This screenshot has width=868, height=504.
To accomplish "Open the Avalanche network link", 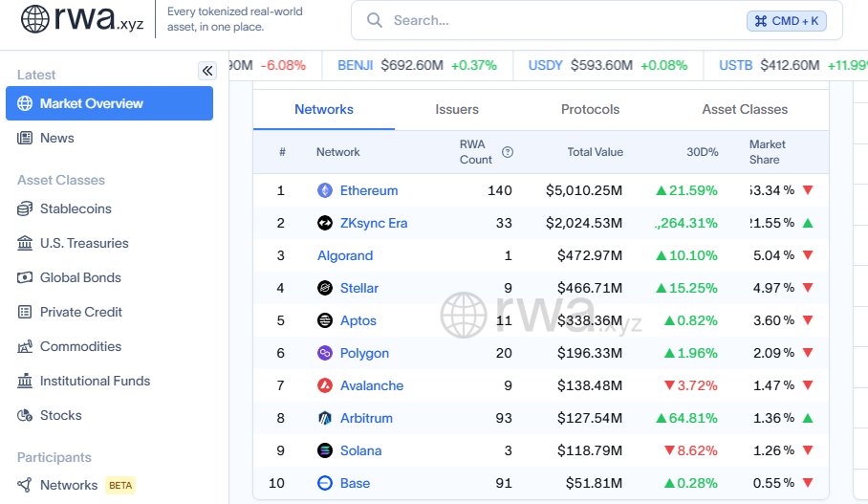I will point(372,385).
